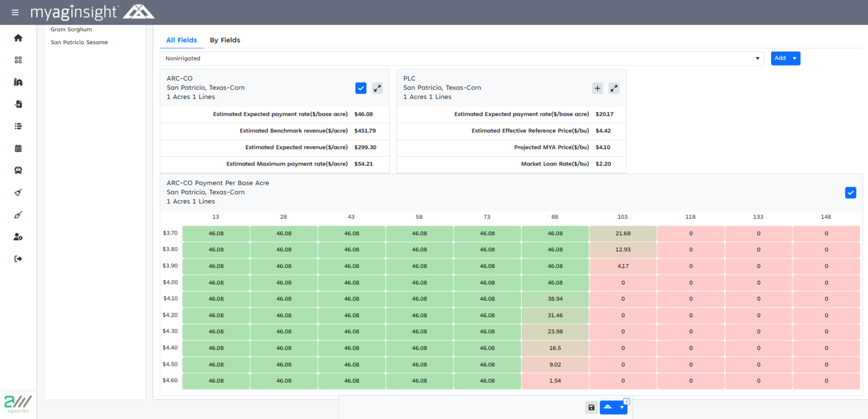Expand the ARC-CO card to fullscreen
The image size is (868, 419).
377,88
